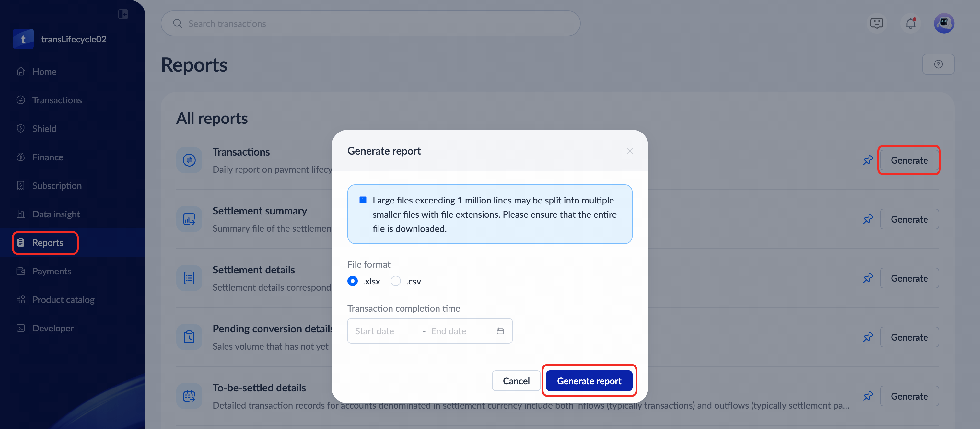Image resolution: width=980 pixels, height=429 pixels.
Task: Click the Transactions report row icon
Action: pyautogui.click(x=189, y=160)
